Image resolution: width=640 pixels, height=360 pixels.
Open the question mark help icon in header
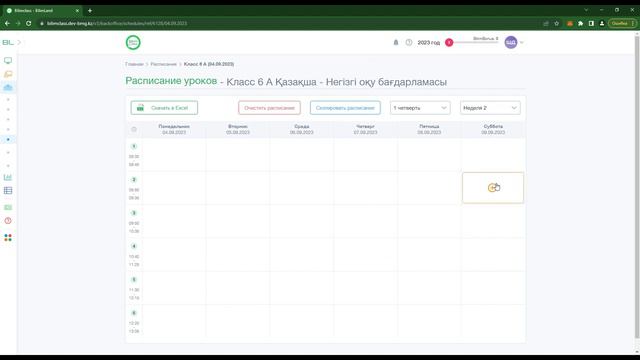tap(409, 42)
